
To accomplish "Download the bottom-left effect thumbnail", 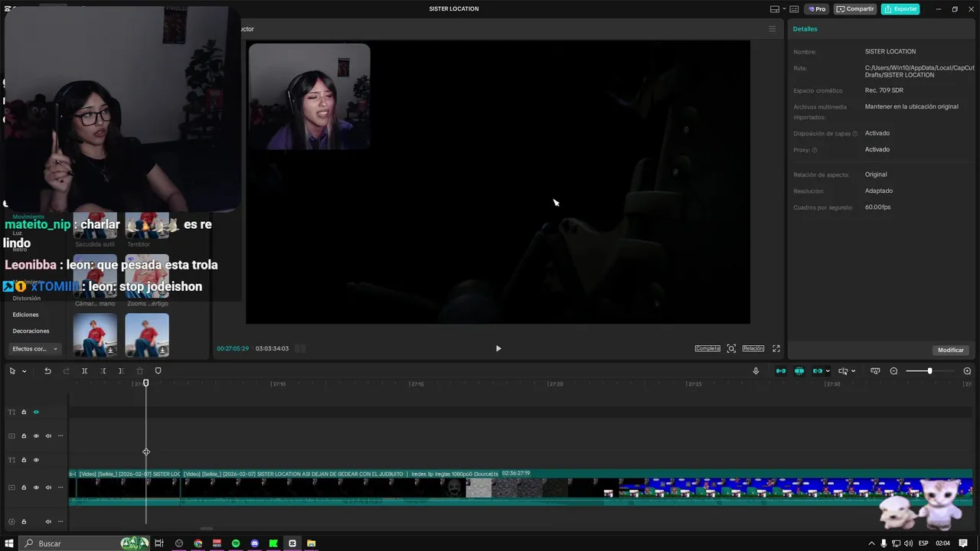I will [110, 350].
